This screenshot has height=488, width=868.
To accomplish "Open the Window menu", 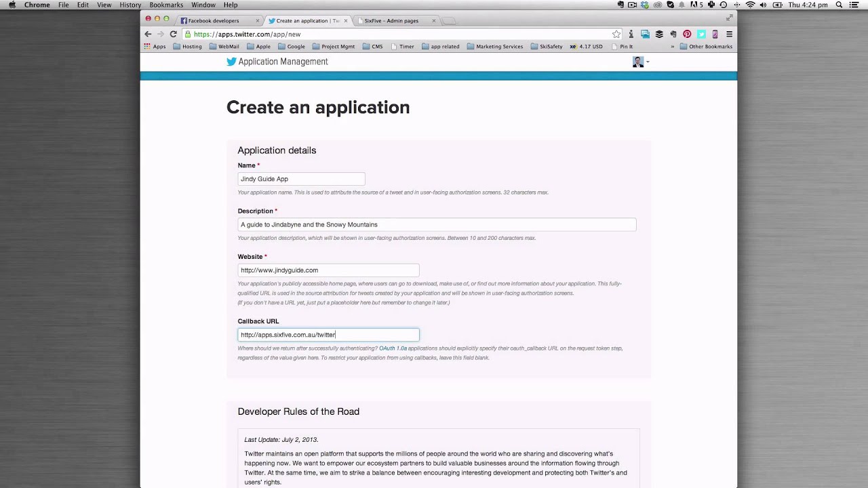I will pos(203,5).
